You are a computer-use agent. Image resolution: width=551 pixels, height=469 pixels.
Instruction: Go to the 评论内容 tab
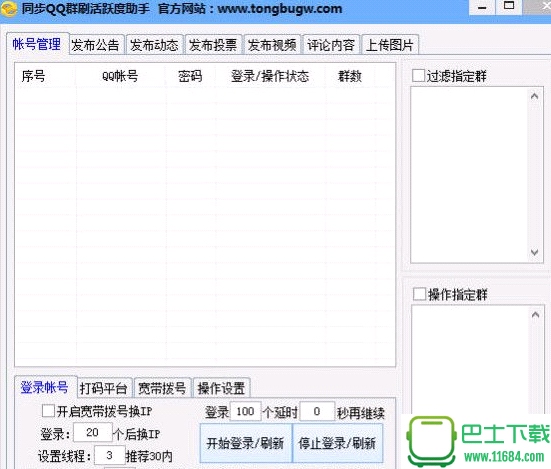click(x=331, y=45)
